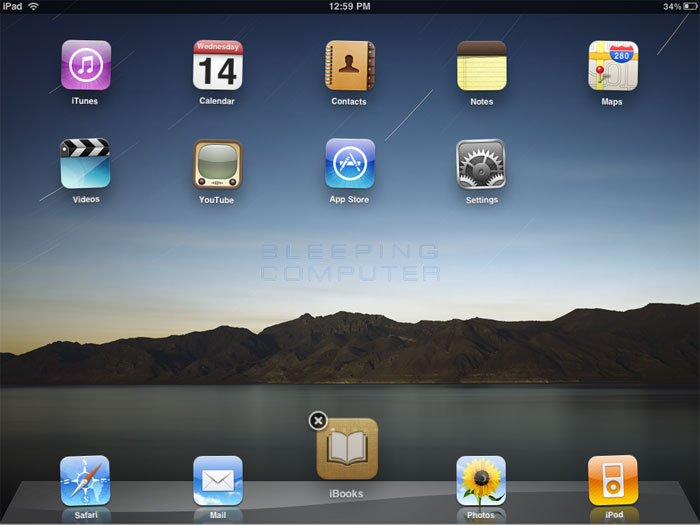Open the Photos sunflower app
This screenshot has width=700, height=525.
[x=481, y=481]
